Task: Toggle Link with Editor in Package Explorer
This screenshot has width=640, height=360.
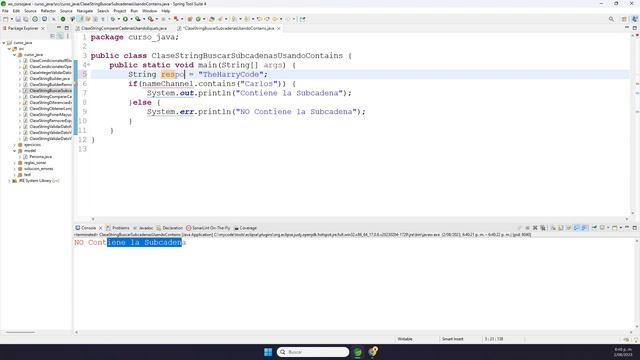Action: (60, 36)
